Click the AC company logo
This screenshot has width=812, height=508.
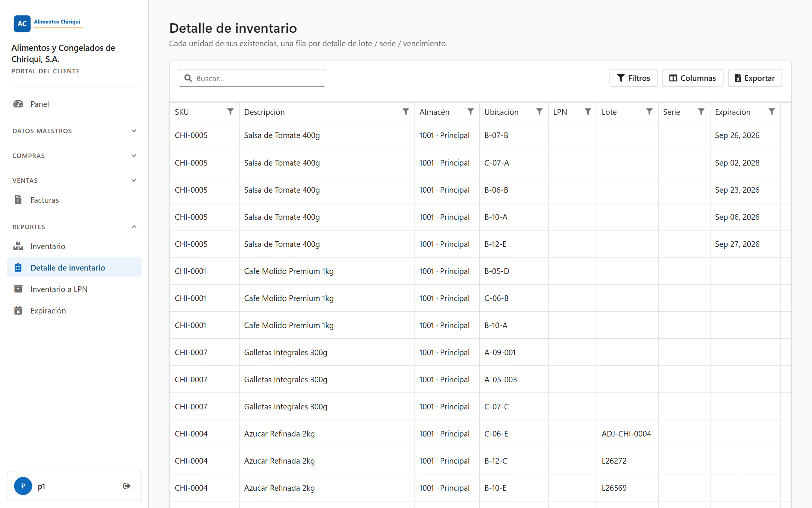[22, 23]
